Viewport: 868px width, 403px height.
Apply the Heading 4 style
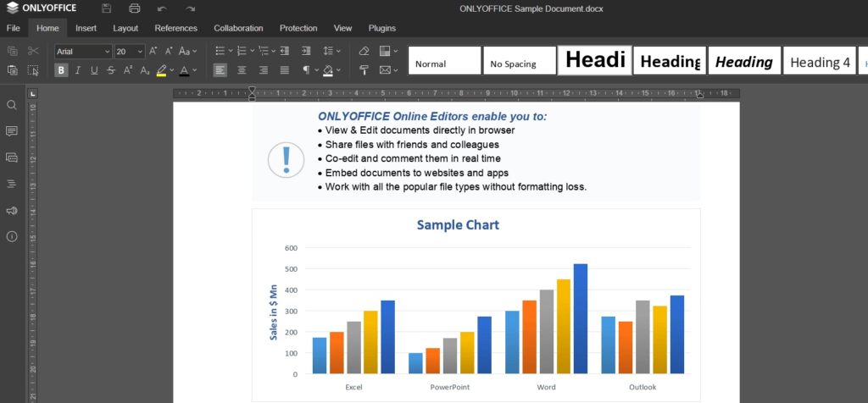tap(820, 60)
